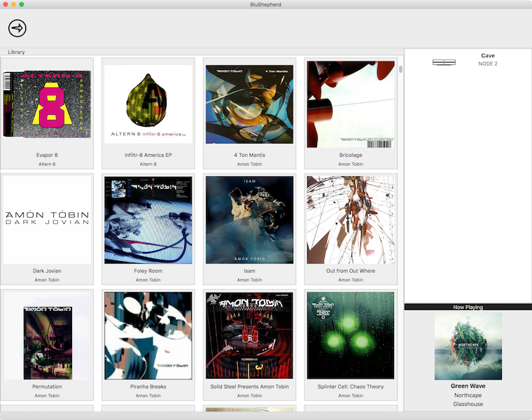This screenshot has height=420, width=532.
Task: Click Amon Tobin artist under 4 Ton Mantis
Action: click(249, 164)
